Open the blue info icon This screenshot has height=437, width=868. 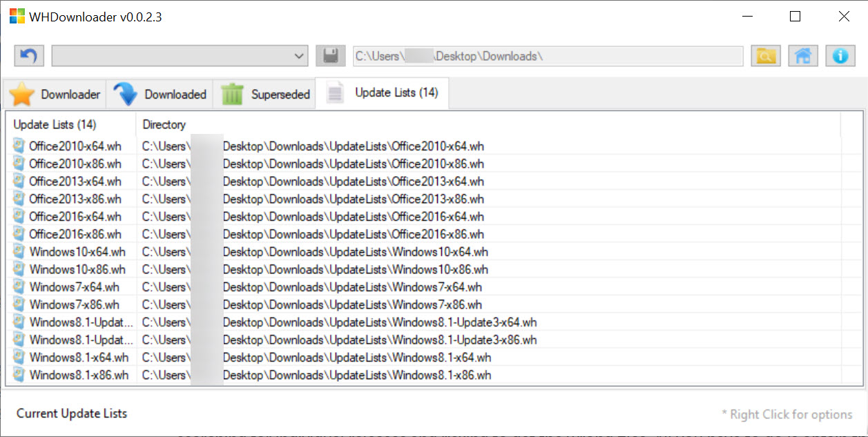(840, 56)
